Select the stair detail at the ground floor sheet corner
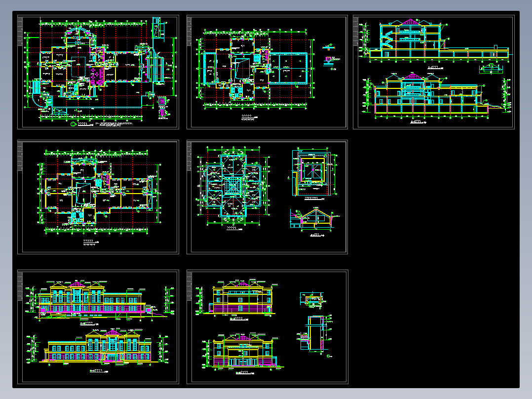Image resolution: width=532 pixels, height=399 pixels. point(159,29)
